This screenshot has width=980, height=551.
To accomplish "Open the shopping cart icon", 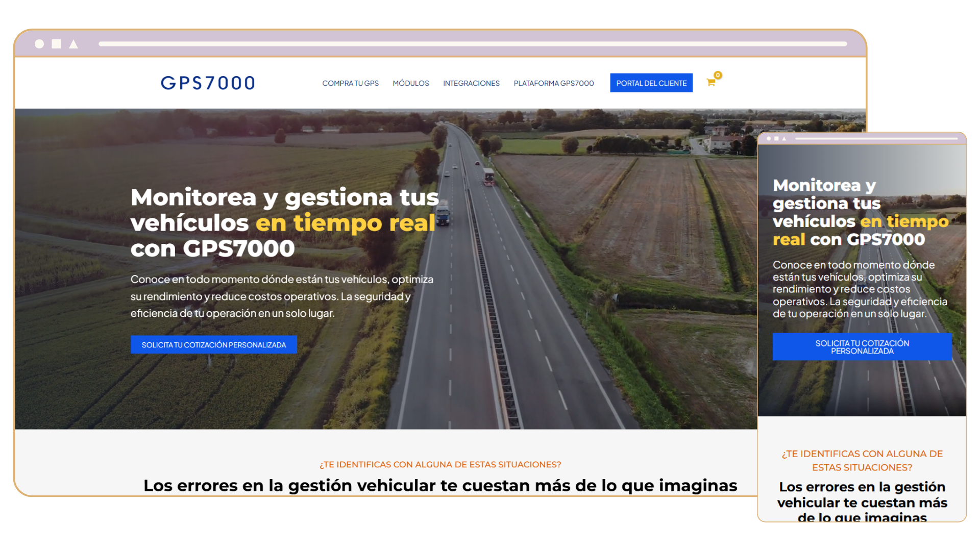I will point(710,83).
